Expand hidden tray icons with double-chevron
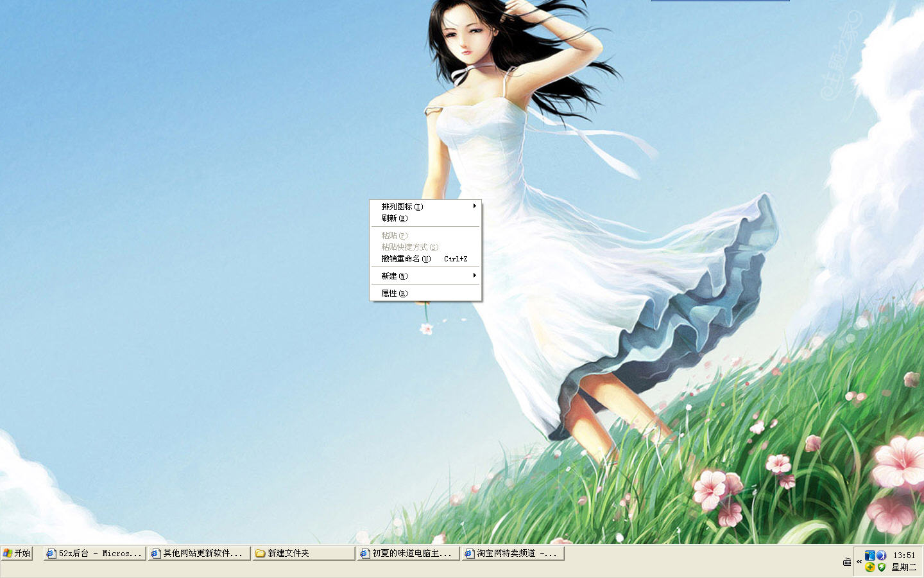 coord(859,561)
